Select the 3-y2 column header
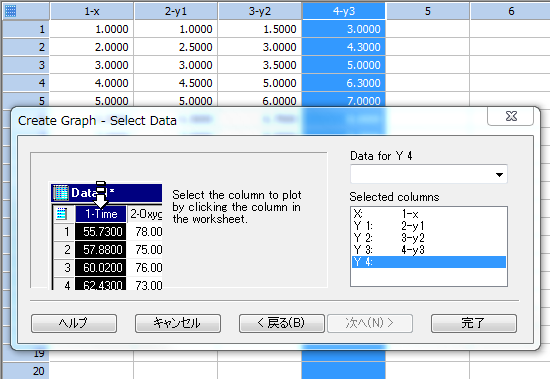Image resolution: width=550 pixels, height=379 pixels. (x=260, y=11)
